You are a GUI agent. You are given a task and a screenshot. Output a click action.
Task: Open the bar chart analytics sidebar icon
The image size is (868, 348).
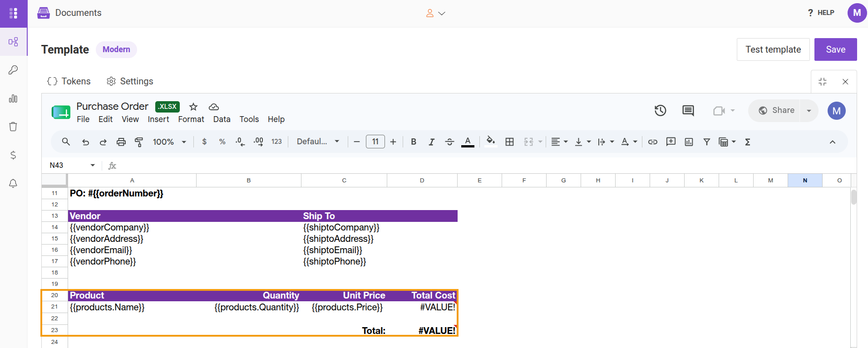click(13, 98)
